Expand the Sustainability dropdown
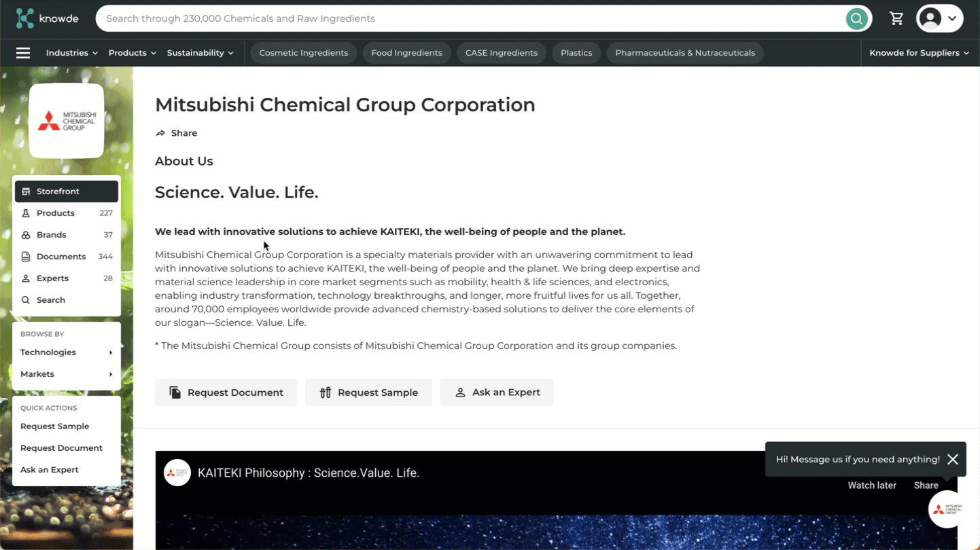 coord(200,53)
